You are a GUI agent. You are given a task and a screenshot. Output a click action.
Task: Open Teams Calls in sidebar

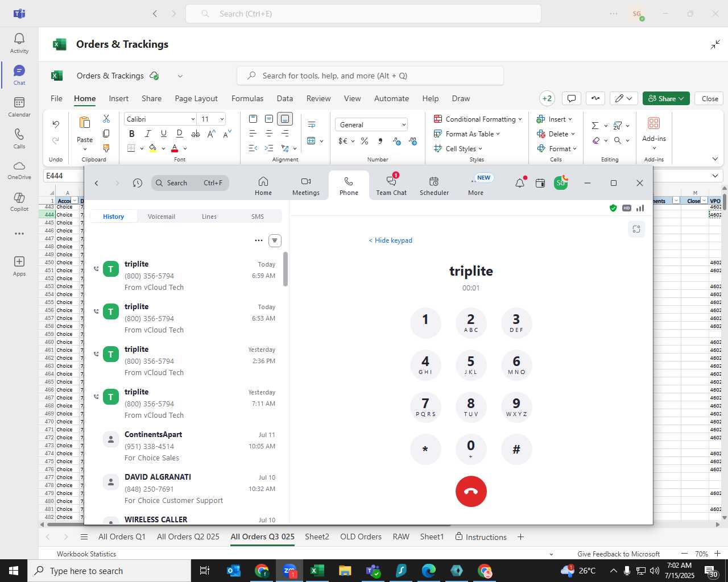pyautogui.click(x=19, y=139)
